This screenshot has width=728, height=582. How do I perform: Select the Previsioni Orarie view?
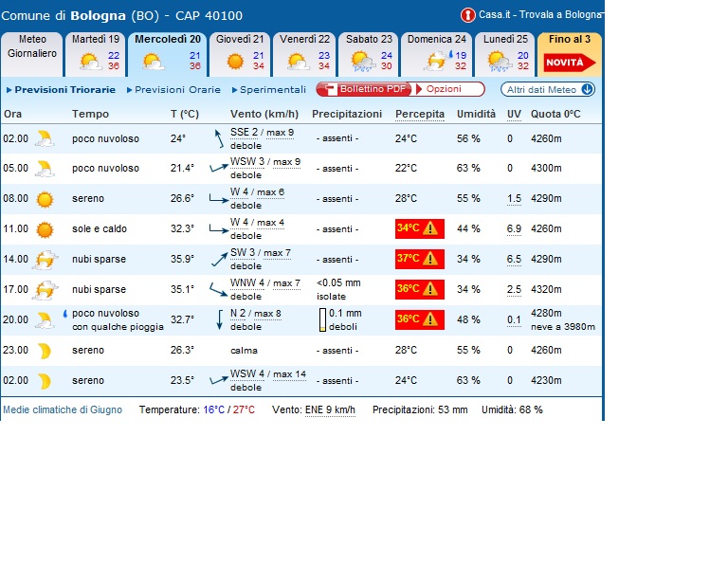[177, 90]
